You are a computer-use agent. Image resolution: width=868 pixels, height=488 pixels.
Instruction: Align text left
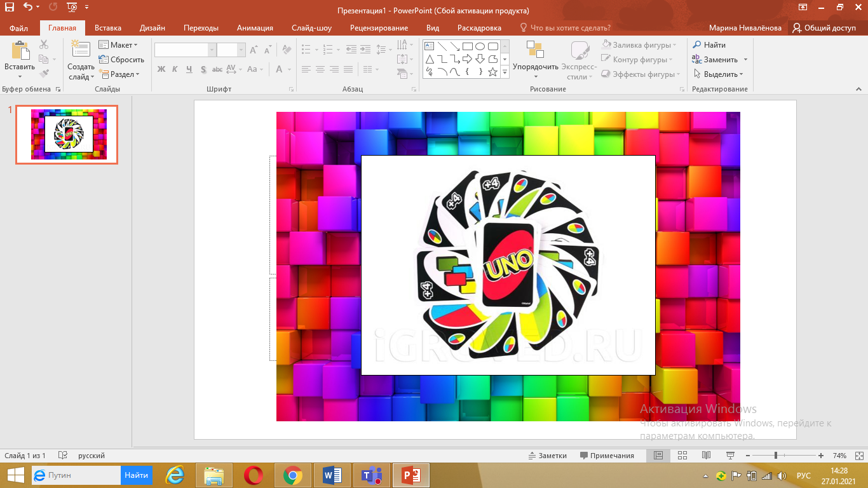(x=306, y=69)
